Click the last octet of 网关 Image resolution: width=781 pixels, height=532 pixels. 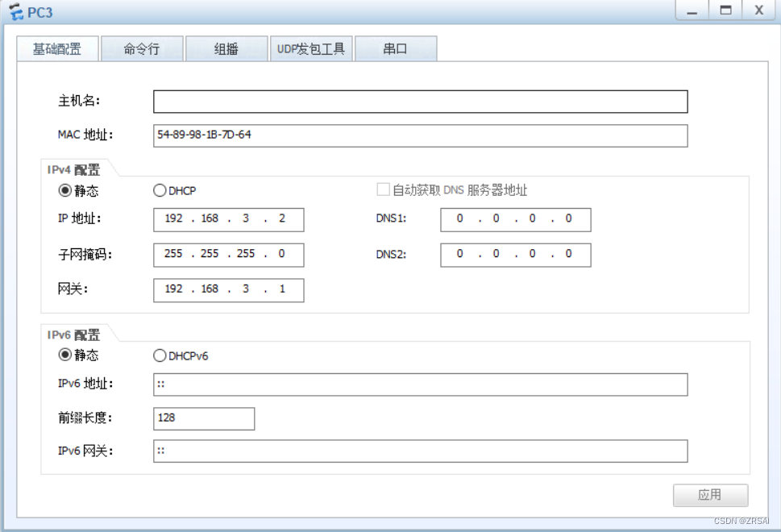(x=282, y=289)
